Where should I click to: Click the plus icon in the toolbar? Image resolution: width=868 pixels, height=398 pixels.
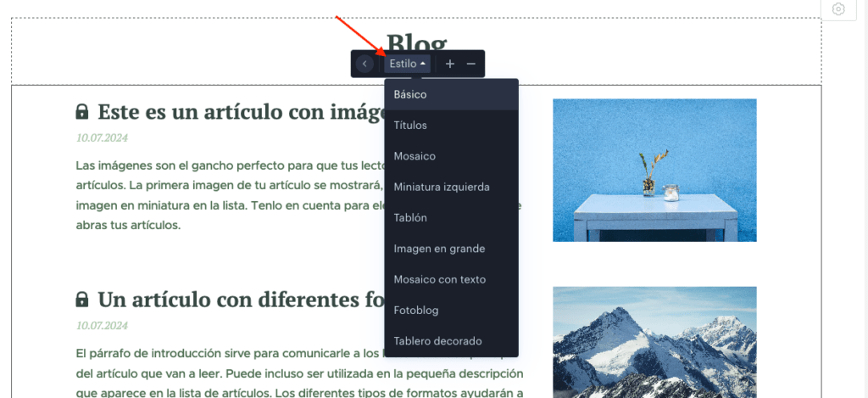(x=450, y=64)
